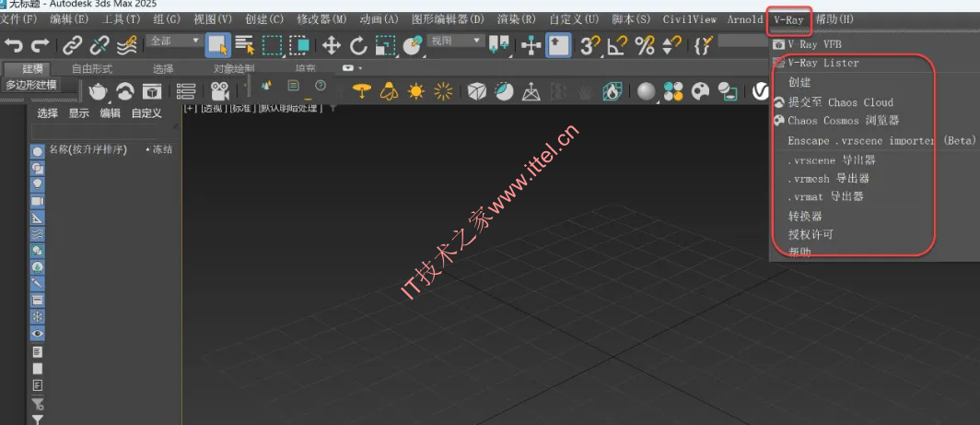This screenshot has height=425, width=980.
Task: Click the Select and Manipulate icon
Action: point(531,45)
